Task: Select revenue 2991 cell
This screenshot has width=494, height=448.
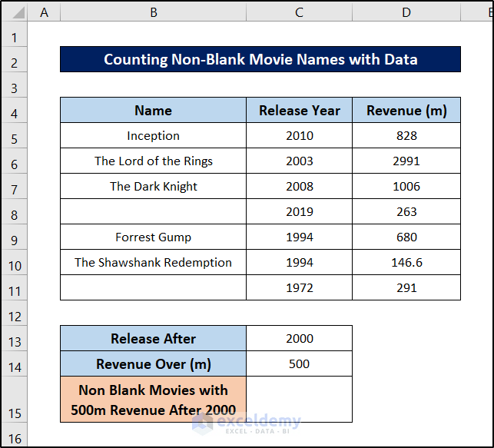Action: [x=406, y=161]
